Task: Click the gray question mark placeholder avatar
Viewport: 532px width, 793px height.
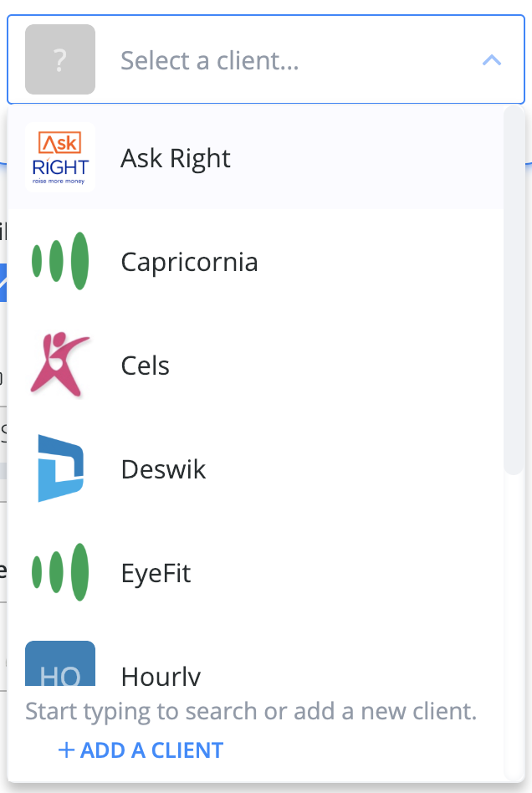Action: click(x=60, y=59)
